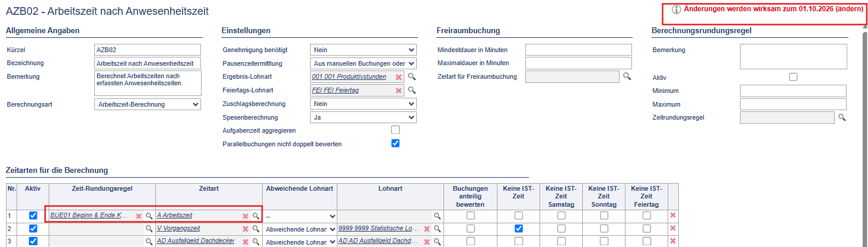
Task: Tick the Aktiv checkbox under Berechnungsrundungsregel
Action: click(x=793, y=77)
